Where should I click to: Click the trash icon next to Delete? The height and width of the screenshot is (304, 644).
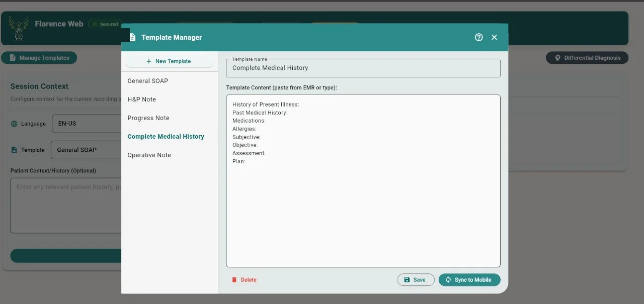point(234,280)
